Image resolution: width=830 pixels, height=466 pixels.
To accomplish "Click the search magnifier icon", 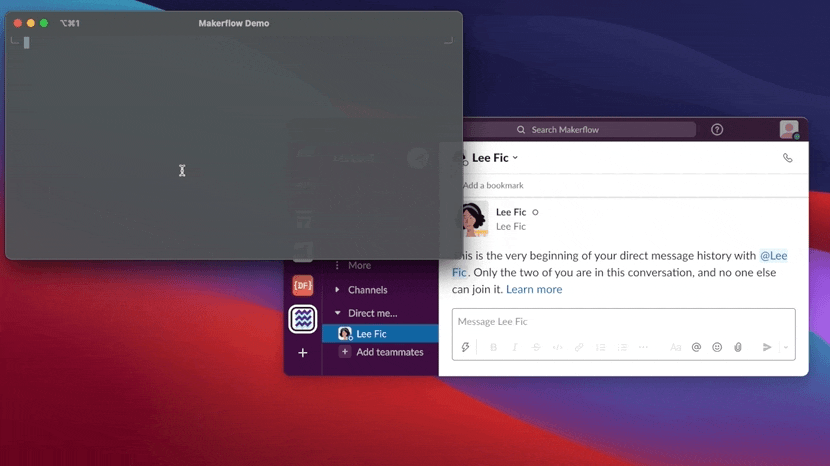I will 521,130.
